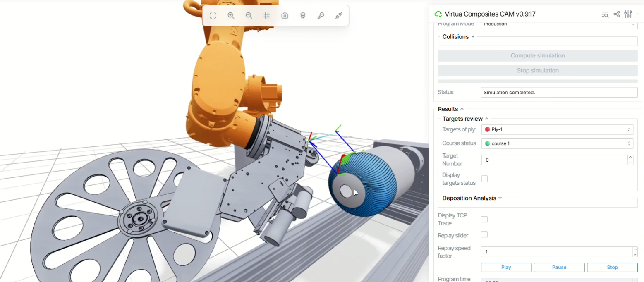Open the Targets of ply dropdown
This screenshot has height=282, width=644.
coord(557,129)
